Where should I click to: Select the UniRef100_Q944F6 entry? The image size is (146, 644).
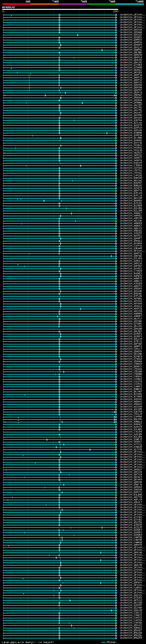coord(131,45)
